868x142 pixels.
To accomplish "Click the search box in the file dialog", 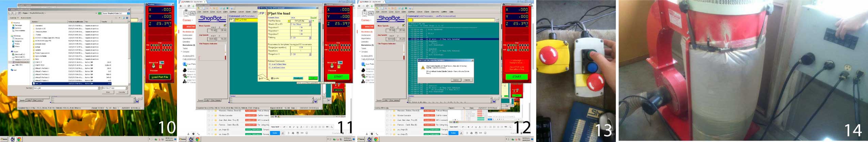I will click(x=114, y=13).
